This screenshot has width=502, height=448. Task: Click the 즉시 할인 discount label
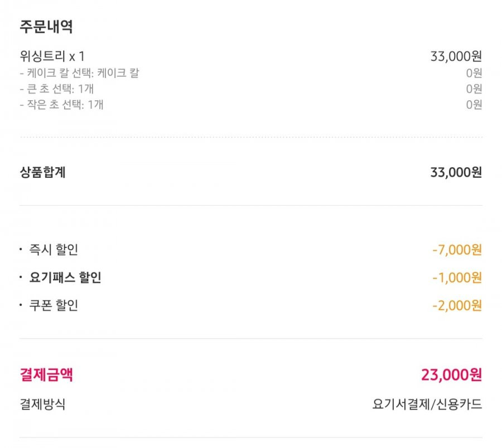[54, 250]
